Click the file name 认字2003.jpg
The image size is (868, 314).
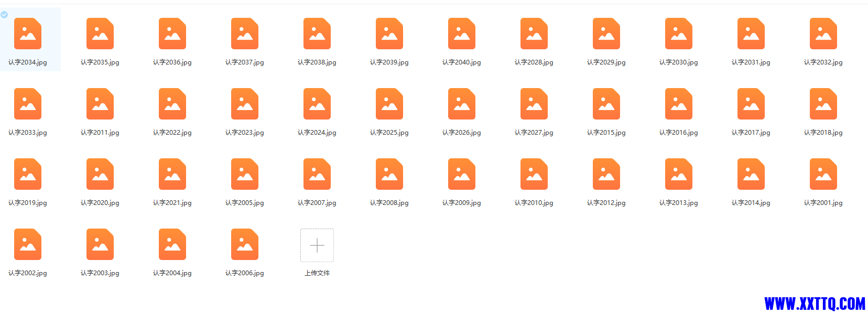[100, 273]
